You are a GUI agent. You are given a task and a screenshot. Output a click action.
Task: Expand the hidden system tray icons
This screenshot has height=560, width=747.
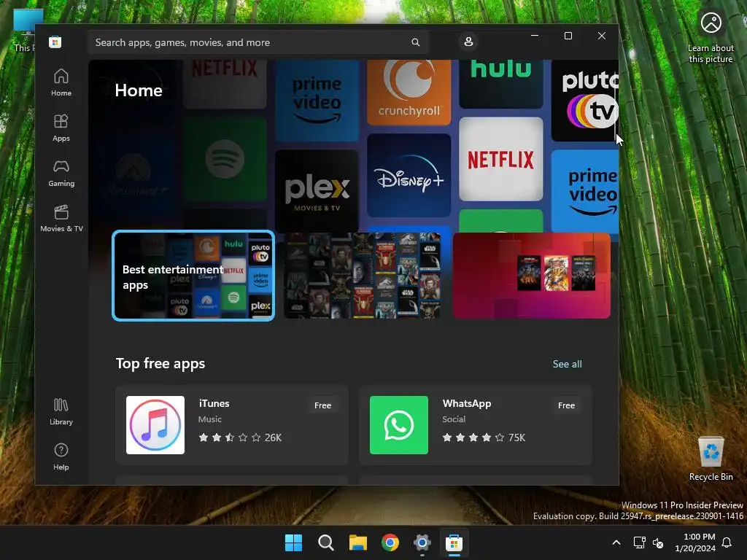point(616,542)
